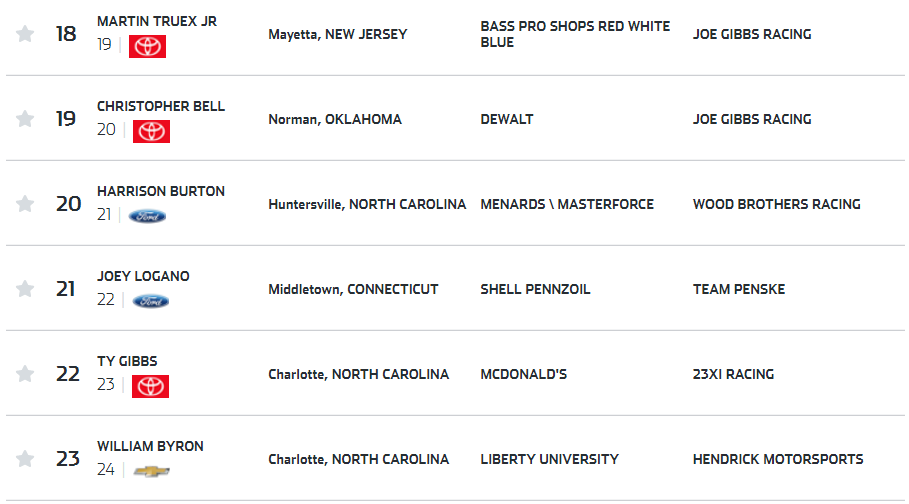The width and height of the screenshot is (909, 504).
Task: Click Ford logo under Harrison Burton
Action: coord(147,216)
